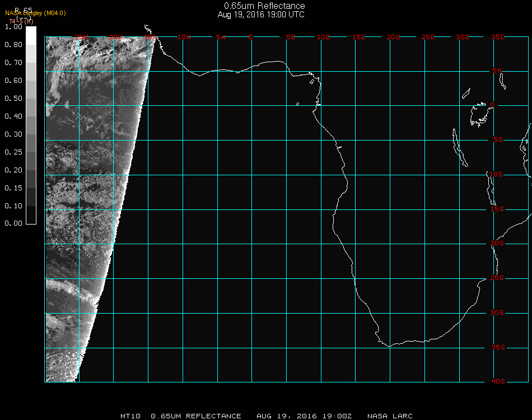
Task: Click the 0.25 colorbar scale value
Action: pos(13,152)
